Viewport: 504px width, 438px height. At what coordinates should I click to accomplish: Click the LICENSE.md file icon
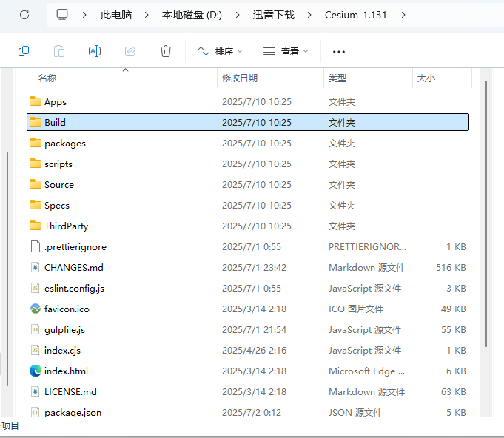pos(36,391)
